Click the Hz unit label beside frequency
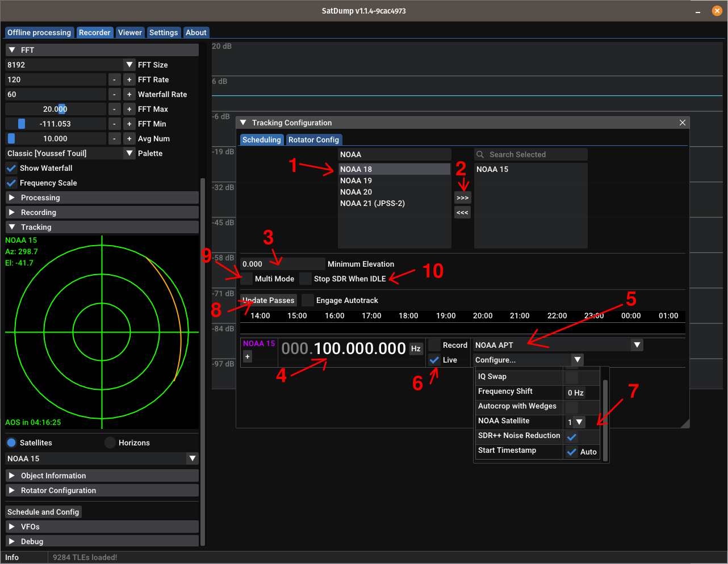 pos(416,349)
